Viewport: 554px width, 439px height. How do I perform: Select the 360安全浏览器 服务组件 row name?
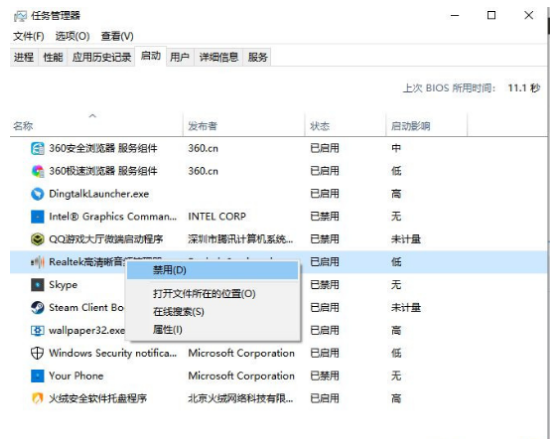point(103,148)
